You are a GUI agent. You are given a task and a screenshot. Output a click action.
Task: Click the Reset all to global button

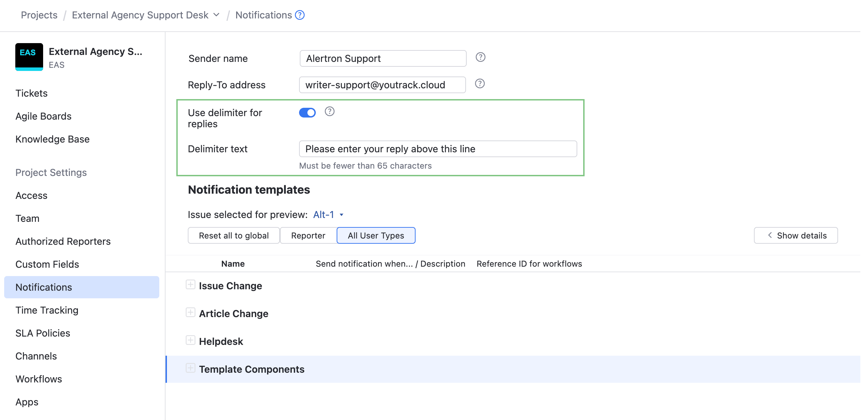point(234,236)
